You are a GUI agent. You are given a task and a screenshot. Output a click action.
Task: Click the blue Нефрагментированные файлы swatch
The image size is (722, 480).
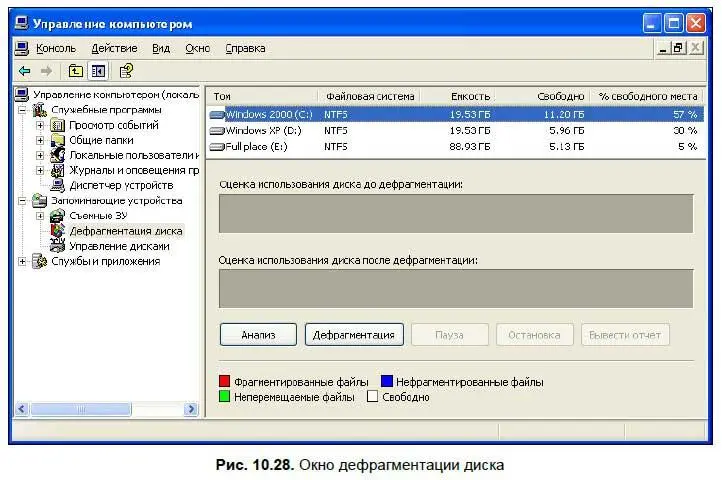pos(387,381)
